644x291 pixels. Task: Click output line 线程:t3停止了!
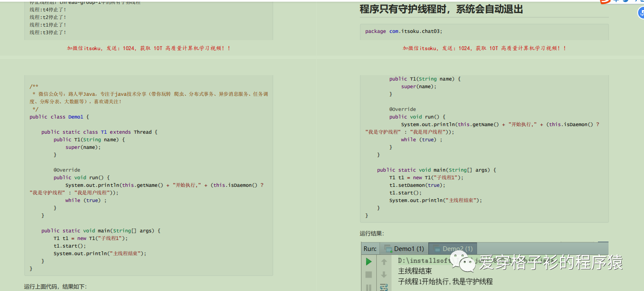pos(48,32)
